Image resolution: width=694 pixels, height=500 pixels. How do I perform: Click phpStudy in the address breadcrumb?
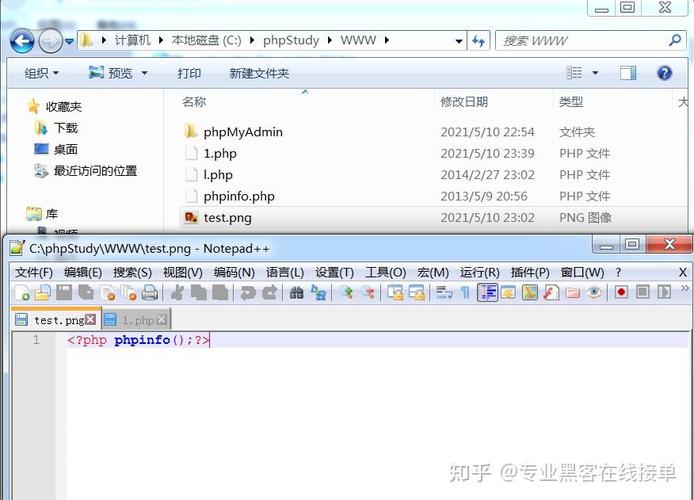pyautogui.click(x=291, y=41)
